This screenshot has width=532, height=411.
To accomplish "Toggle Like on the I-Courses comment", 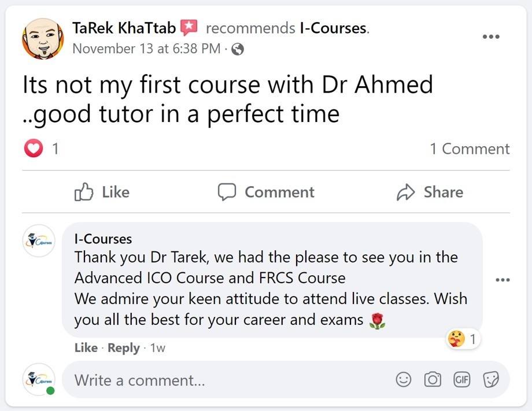I will (x=86, y=348).
